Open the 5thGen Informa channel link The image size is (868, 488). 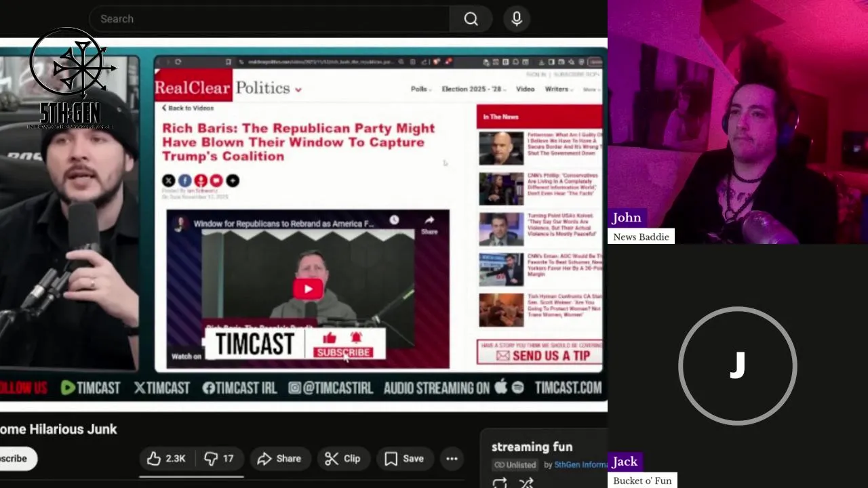580,465
